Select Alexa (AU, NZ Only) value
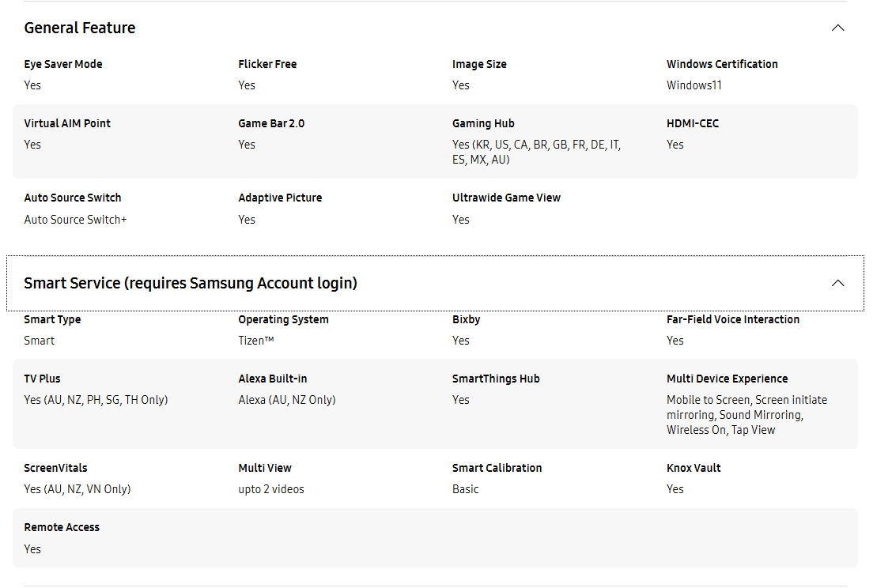Image resolution: width=892 pixels, height=588 pixels. 287,400
